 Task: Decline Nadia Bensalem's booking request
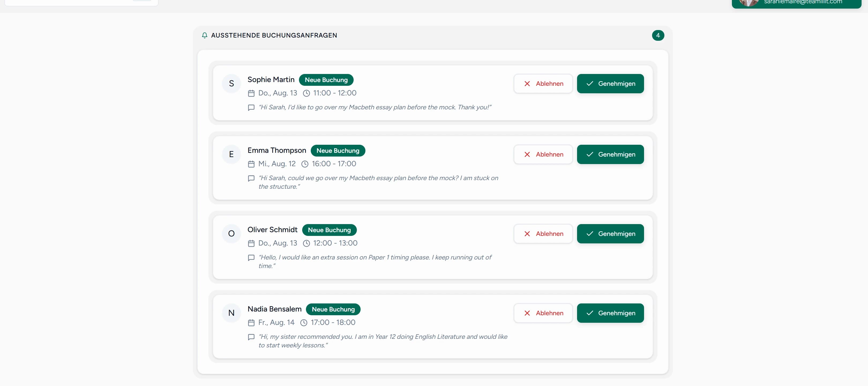(543, 313)
